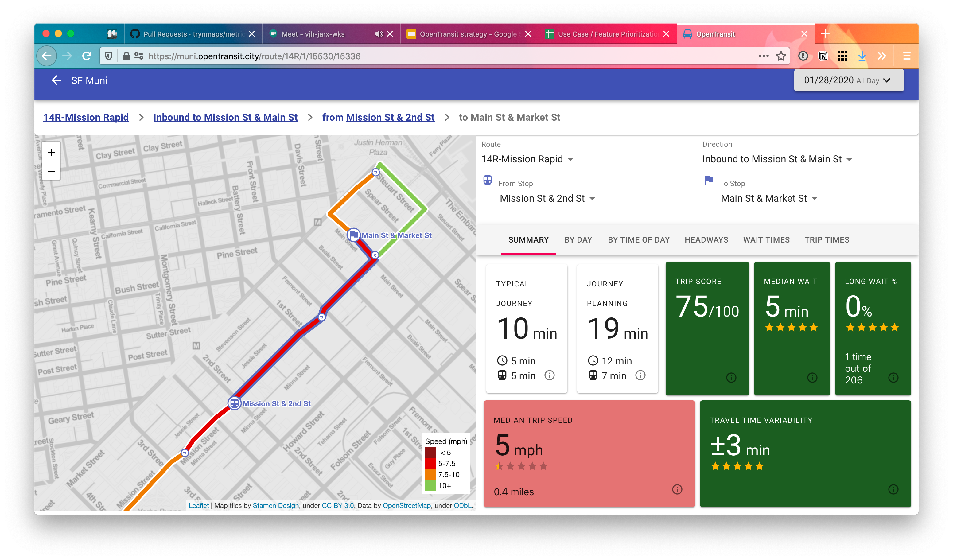Click the Mission St & 2nd St map marker

[x=235, y=403]
